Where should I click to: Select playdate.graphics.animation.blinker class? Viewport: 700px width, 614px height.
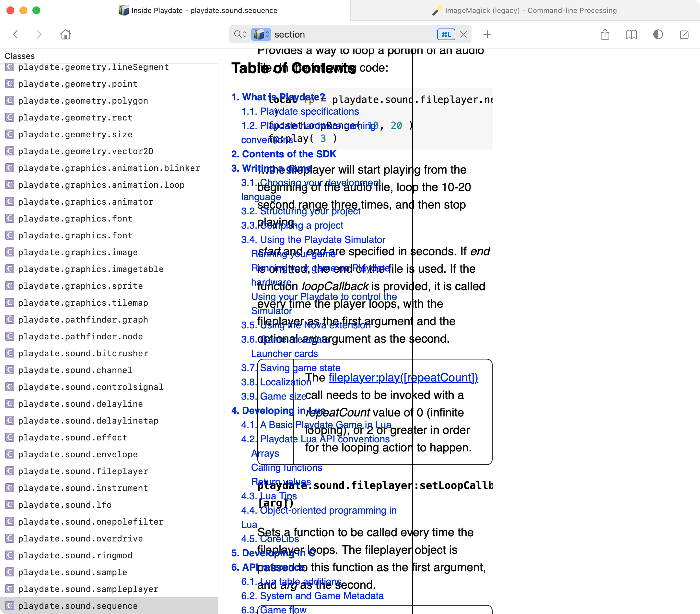tap(109, 168)
